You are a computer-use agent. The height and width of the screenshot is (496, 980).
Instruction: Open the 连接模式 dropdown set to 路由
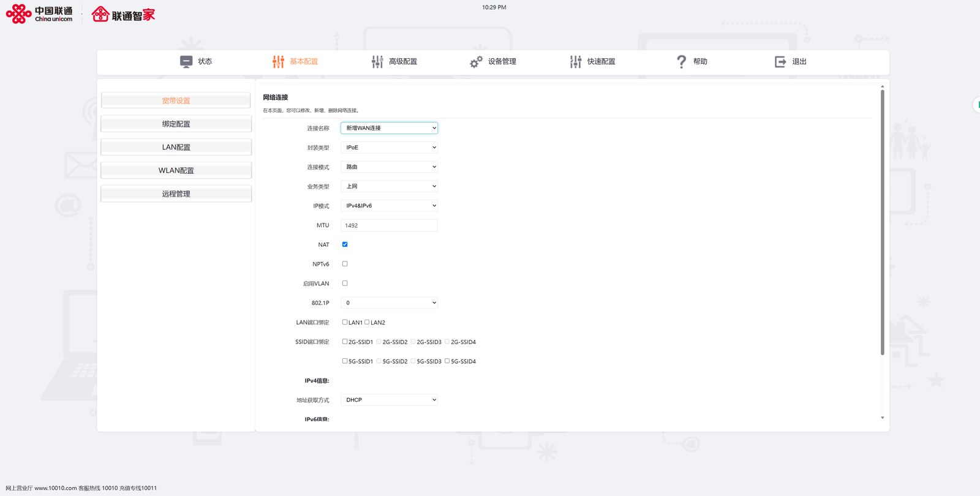pyautogui.click(x=389, y=167)
